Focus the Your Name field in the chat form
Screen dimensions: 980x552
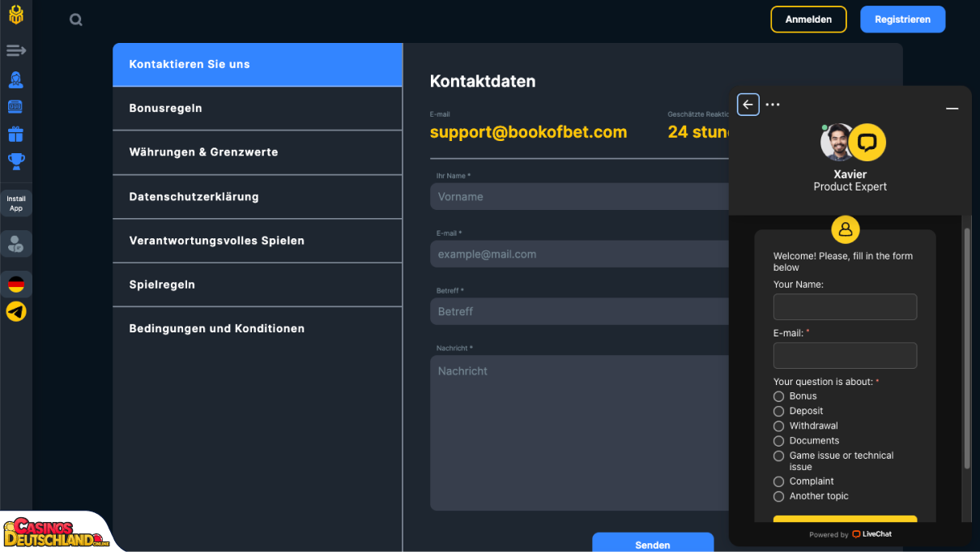(x=845, y=307)
